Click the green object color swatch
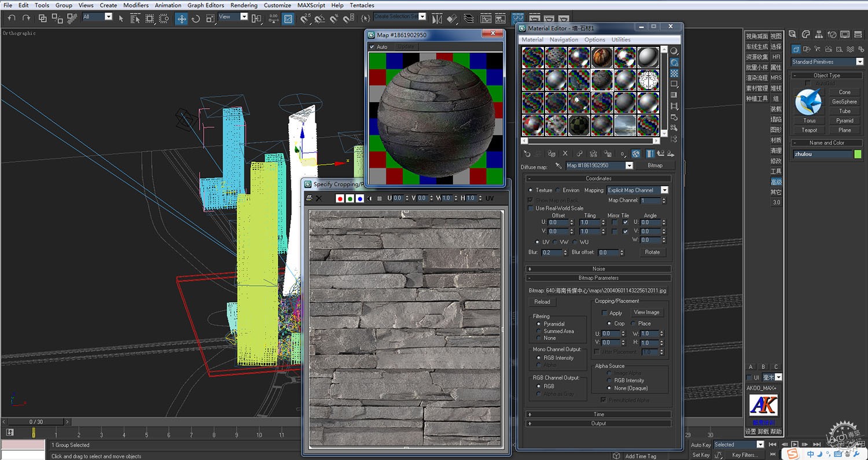This screenshot has width=868, height=460. tap(858, 154)
